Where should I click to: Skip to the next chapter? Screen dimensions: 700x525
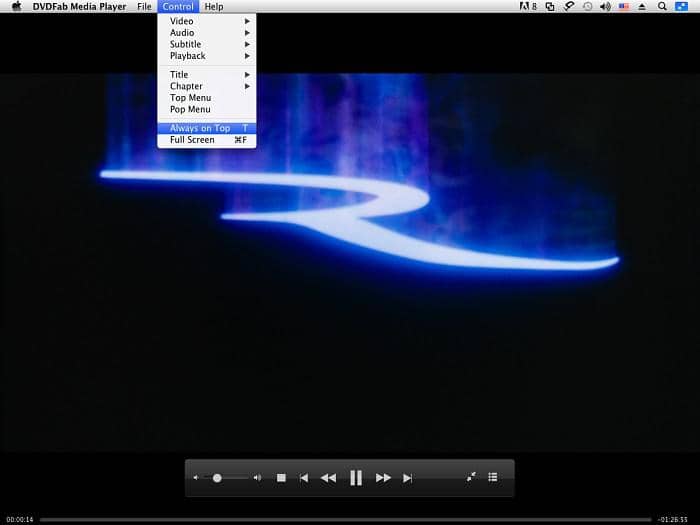click(407, 478)
